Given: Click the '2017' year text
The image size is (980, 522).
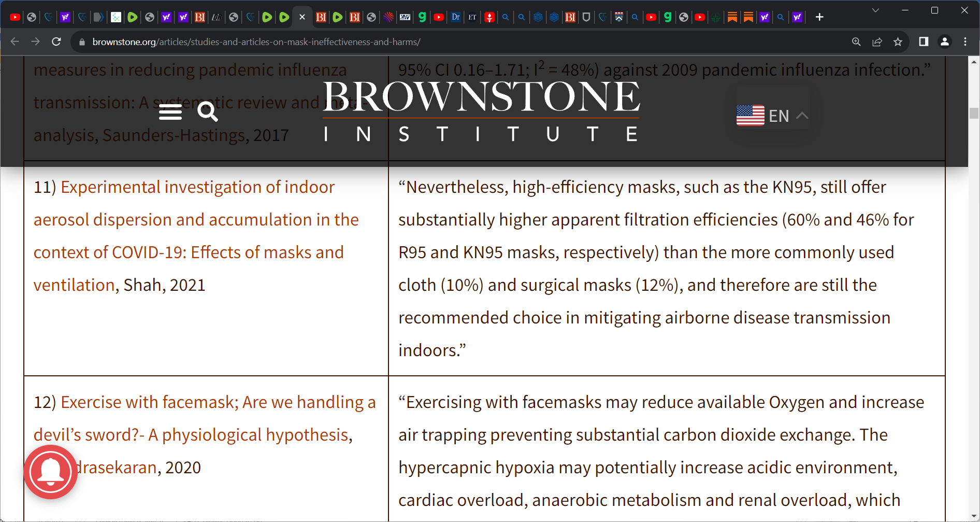Looking at the screenshot, I should 271,135.
